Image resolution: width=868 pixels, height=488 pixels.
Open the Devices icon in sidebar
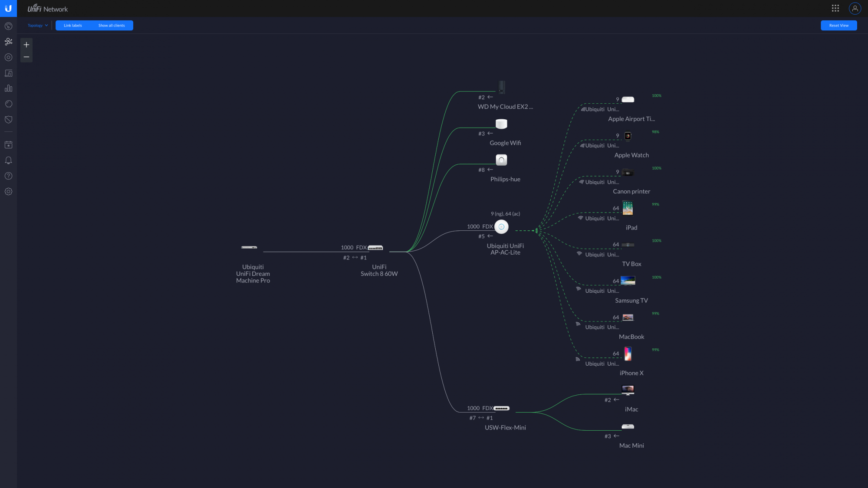[x=8, y=57]
